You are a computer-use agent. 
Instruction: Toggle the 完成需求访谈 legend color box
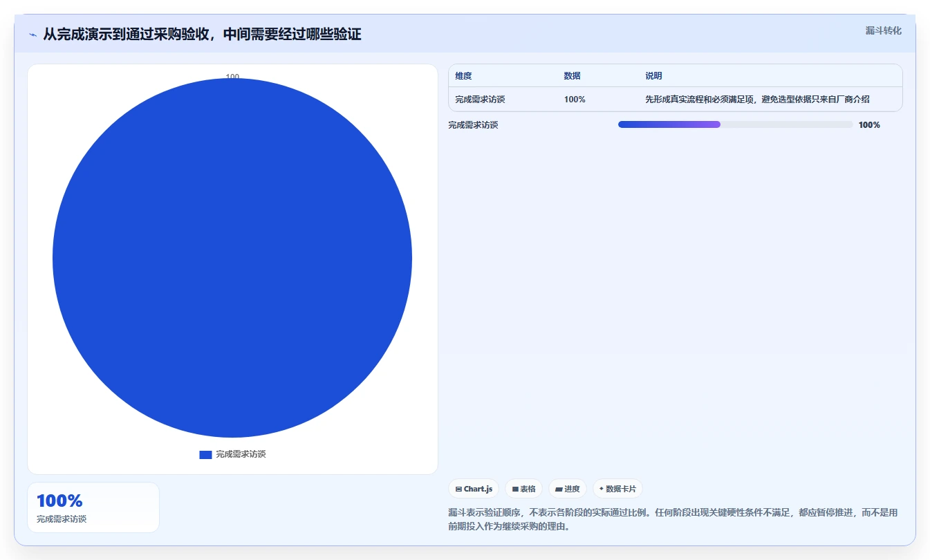[x=205, y=454]
